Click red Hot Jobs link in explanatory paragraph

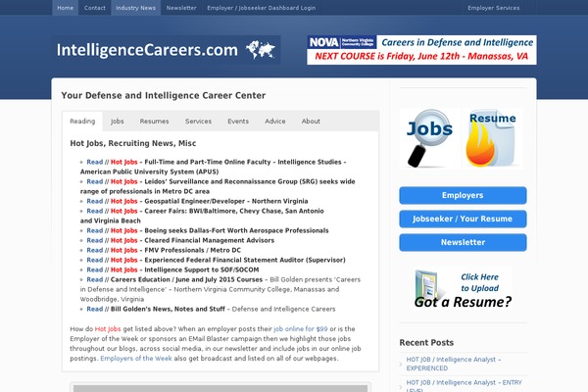click(108, 329)
